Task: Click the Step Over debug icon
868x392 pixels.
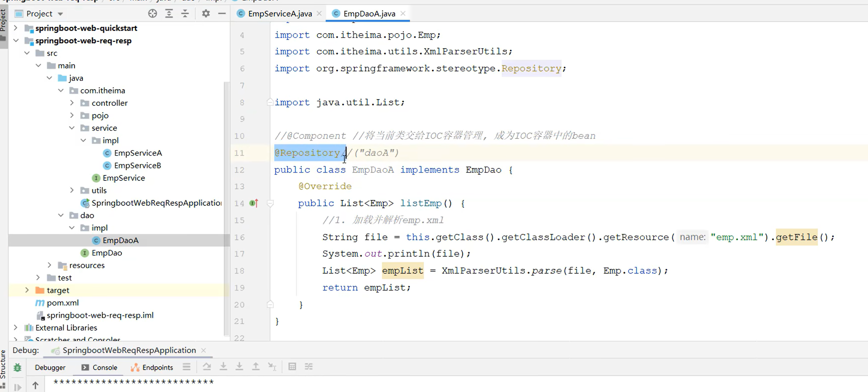Action: pyautogui.click(x=207, y=367)
